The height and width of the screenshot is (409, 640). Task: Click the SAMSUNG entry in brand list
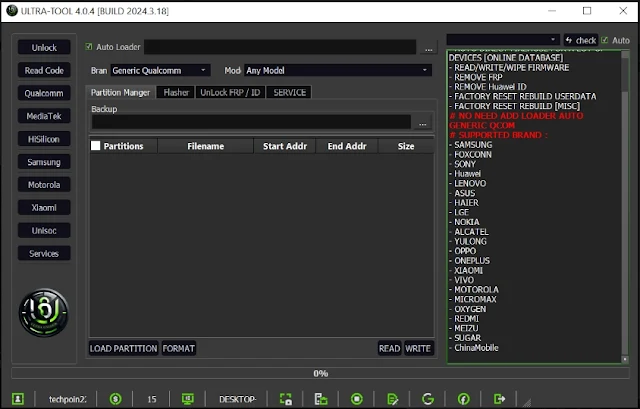473,144
